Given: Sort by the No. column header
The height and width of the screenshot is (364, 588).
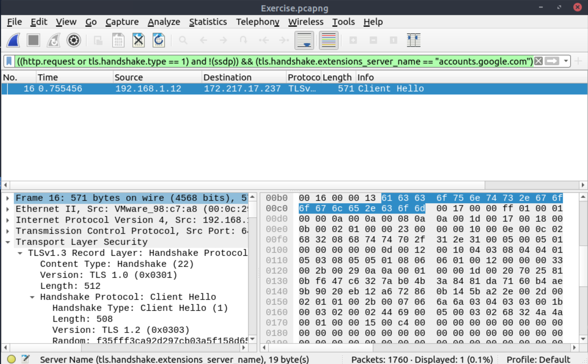Looking at the screenshot, I should point(19,77).
